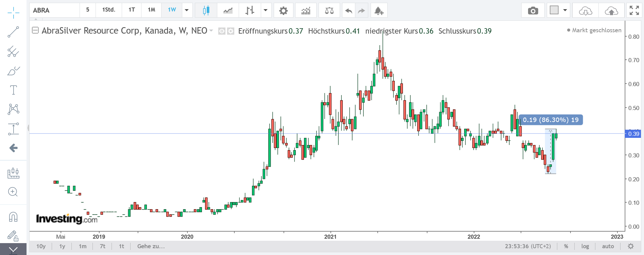Open the layout dropdown arrow
644x255 pixels.
pyautogui.click(x=565, y=11)
